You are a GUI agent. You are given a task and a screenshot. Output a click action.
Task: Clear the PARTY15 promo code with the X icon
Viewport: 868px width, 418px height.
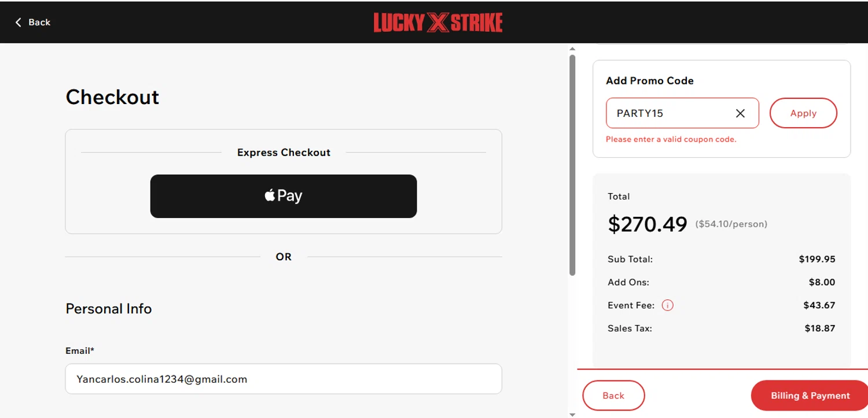click(740, 113)
